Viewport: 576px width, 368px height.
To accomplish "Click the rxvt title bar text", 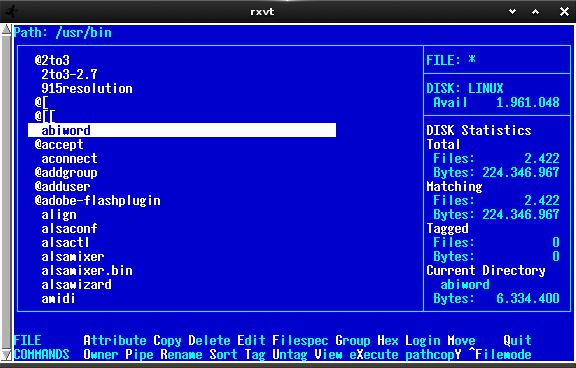I will pyautogui.click(x=262, y=12).
